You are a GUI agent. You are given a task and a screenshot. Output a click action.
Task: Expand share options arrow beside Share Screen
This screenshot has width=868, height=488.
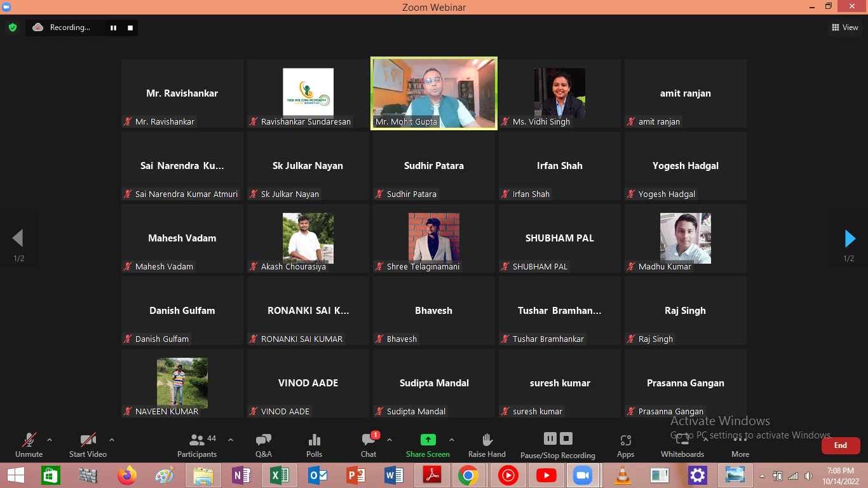[x=452, y=440]
